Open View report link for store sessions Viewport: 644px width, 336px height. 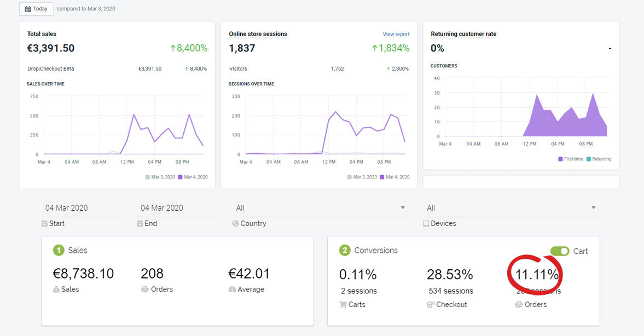pyautogui.click(x=396, y=34)
